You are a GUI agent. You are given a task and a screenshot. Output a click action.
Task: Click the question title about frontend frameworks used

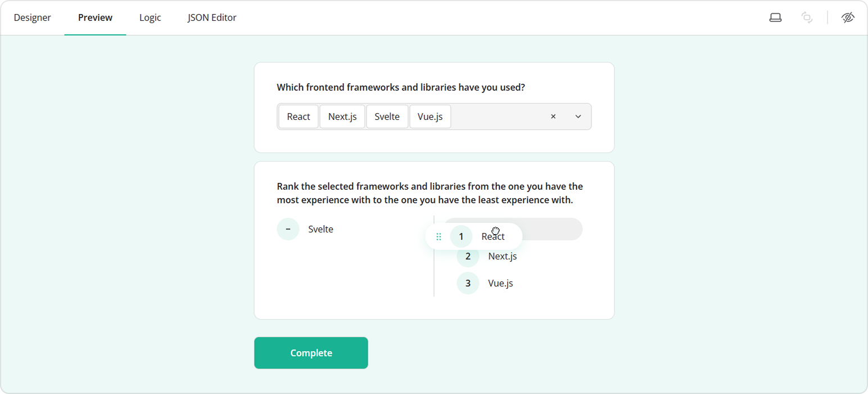coord(401,87)
